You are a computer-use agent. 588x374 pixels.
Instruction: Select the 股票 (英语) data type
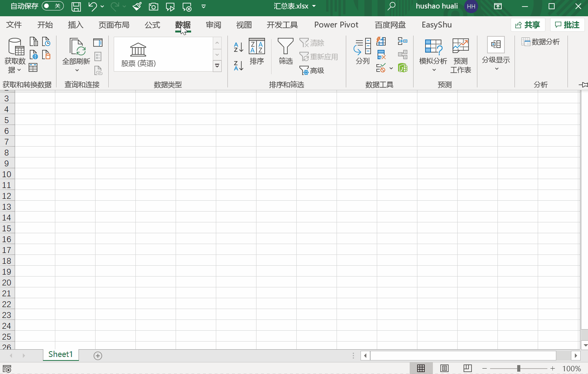[138, 54]
